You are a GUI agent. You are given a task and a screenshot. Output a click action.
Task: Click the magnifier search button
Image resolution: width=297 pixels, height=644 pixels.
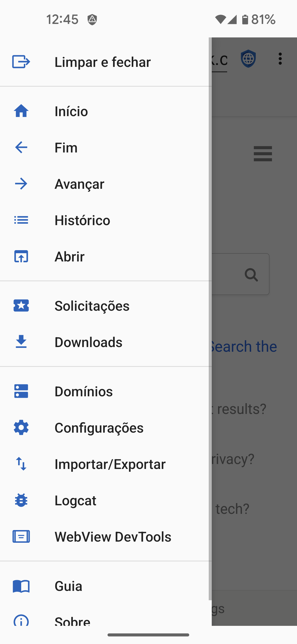251,274
